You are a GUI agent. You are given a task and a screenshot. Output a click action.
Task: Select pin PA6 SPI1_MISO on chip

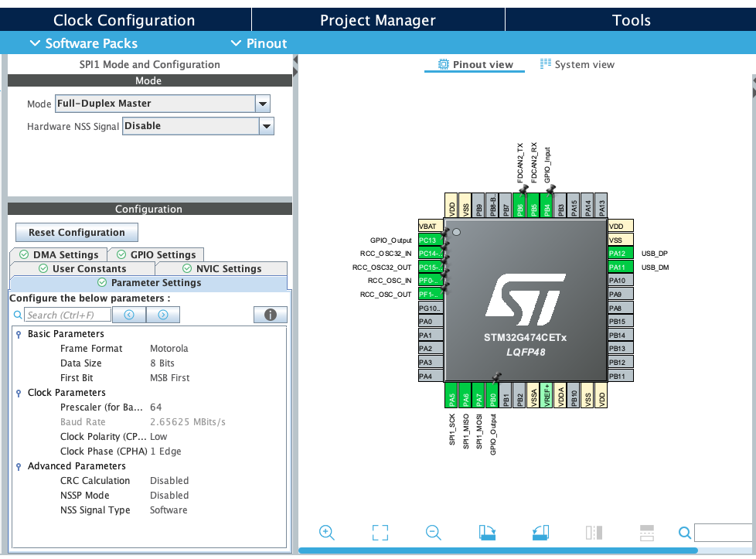(465, 395)
